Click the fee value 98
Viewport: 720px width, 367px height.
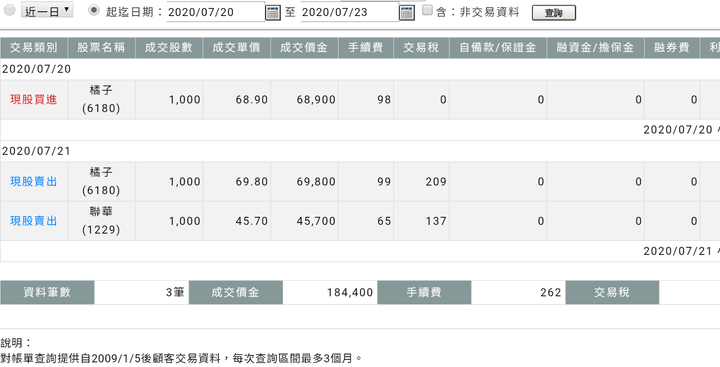coord(384,100)
